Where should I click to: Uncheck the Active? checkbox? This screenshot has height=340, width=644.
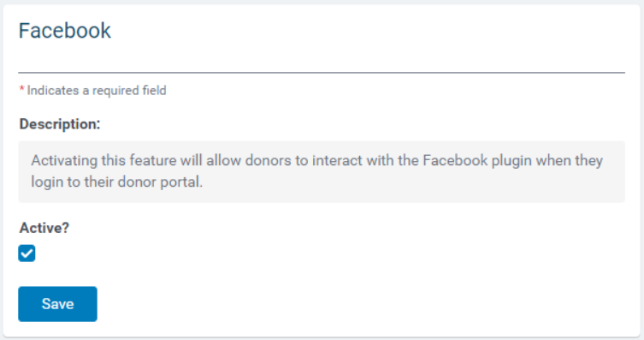(x=27, y=254)
